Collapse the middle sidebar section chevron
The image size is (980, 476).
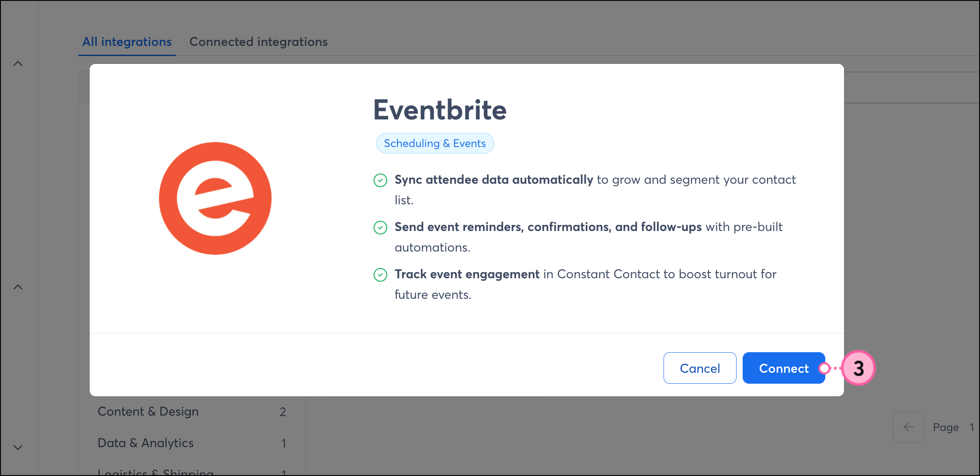pyautogui.click(x=18, y=287)
